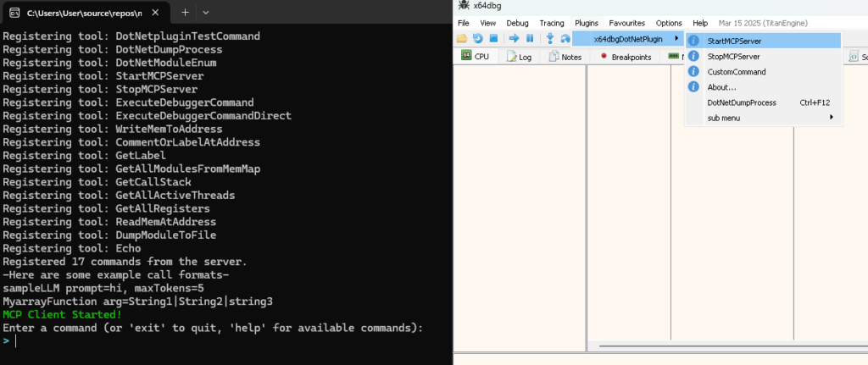Image resolution: width=868 pixels, height=365 pixels.
Task: Open the terminal tab dropdown chevron
Action: (x=206, y=12)
